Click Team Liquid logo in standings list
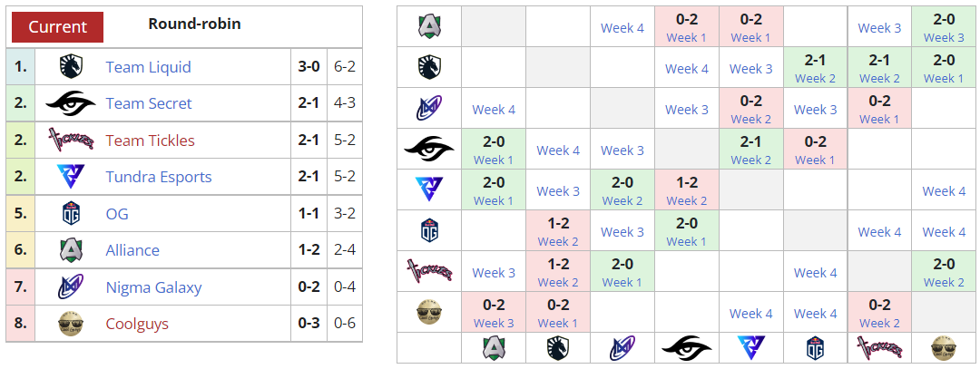 70,66
